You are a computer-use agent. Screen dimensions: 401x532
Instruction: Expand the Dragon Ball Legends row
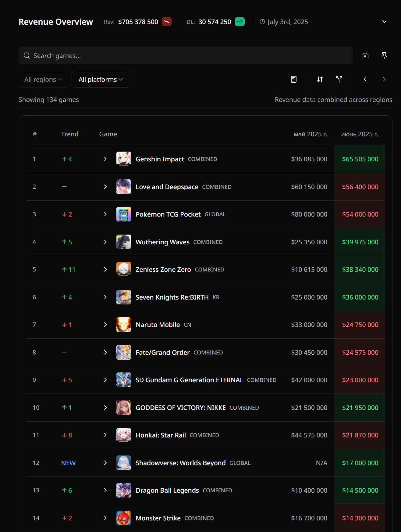coord(105,490)
